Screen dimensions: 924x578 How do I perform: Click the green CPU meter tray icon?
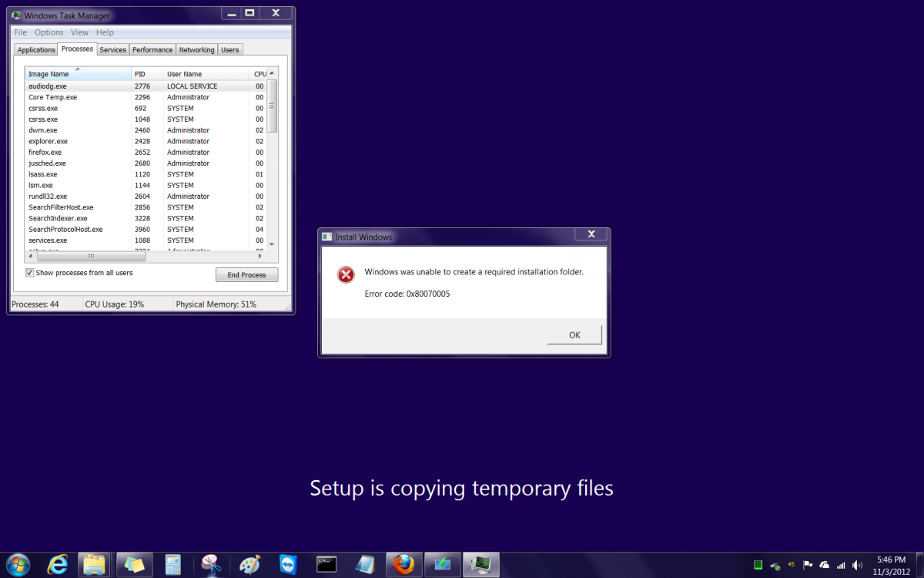[758, 565]
